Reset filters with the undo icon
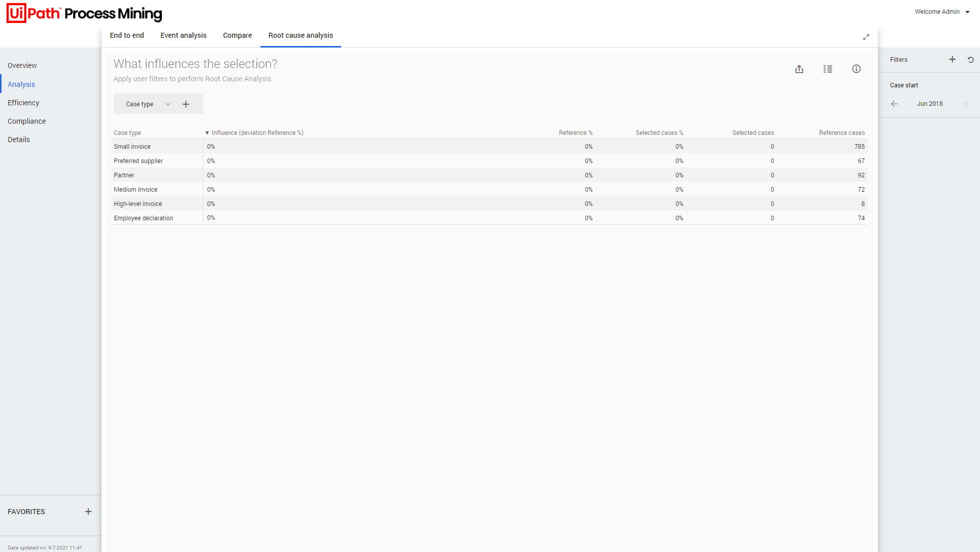 pyautogui.click(x=971, y=60)
